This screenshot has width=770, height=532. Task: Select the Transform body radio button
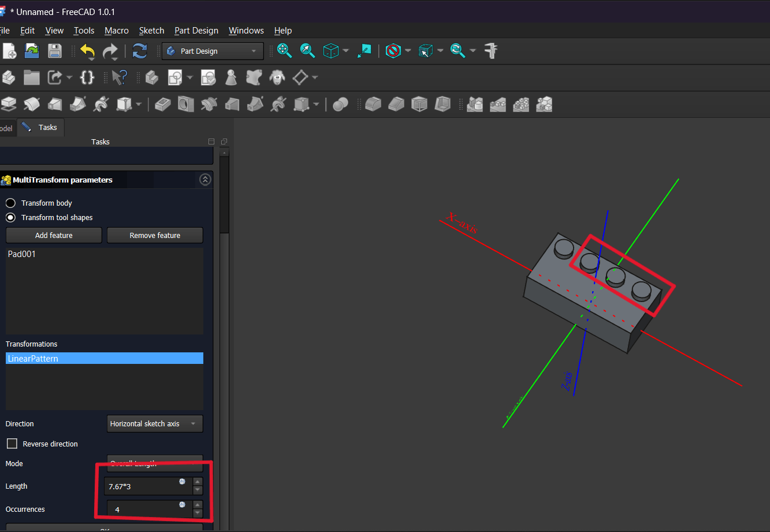(10, 203)
